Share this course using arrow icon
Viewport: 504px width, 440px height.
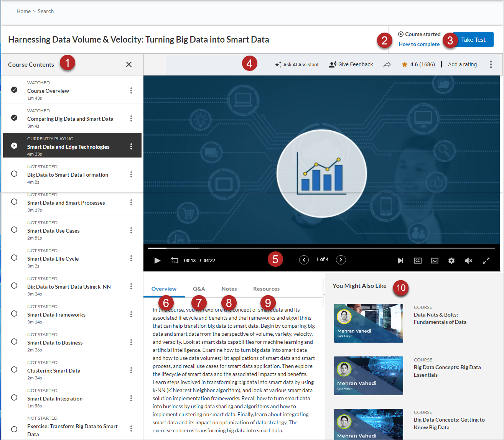coord(387,64)
